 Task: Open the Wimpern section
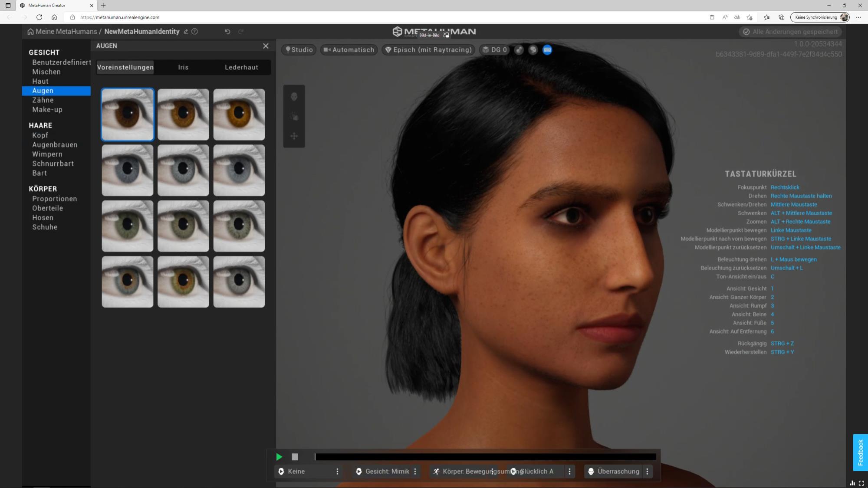tap(47, 154)
